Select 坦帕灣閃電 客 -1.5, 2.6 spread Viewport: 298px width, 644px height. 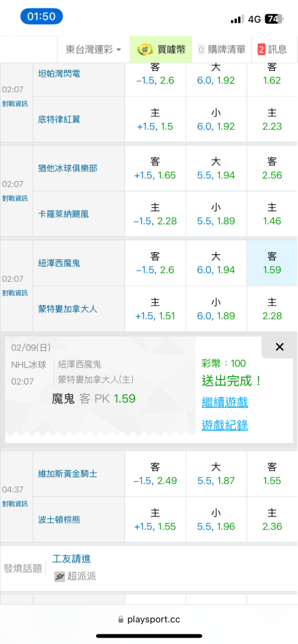[155, 73]
